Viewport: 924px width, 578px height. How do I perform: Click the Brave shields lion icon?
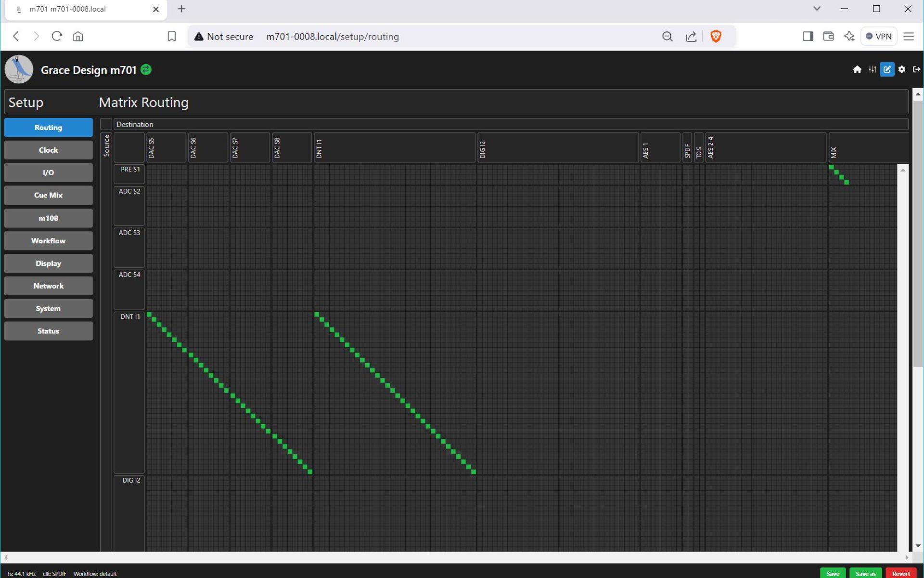(716, 37)
